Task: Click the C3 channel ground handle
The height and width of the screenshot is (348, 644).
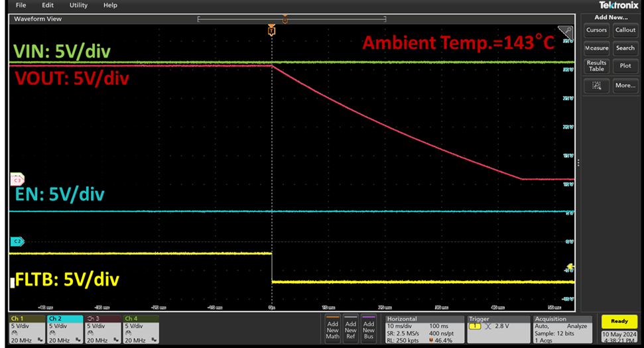Action: [16, 180]
